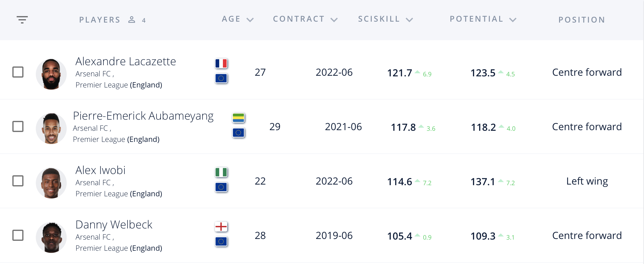This screenshot has height=264, width=644.
Task: Expand the AGE column sort chevron
Action: tap(250, 20)
